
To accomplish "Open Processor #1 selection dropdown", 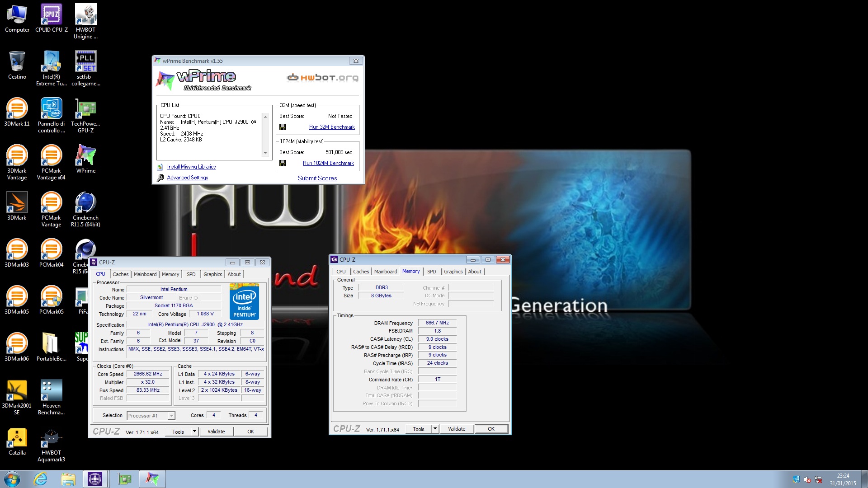I will point(151,416).
